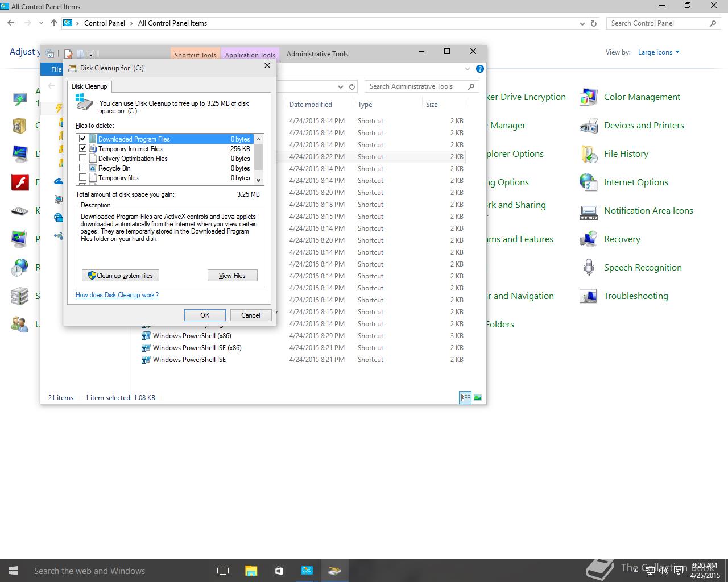Image resolution: width=728 pixels, height=582 pixels.
Task: Click Windows PowerShell (x86) shortcut icon
Action: point(146,336)
